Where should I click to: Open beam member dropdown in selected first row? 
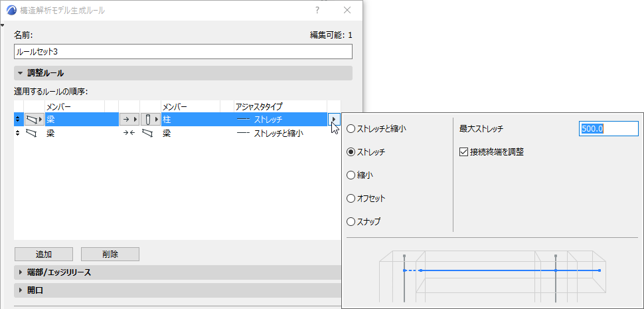point(34,120)
